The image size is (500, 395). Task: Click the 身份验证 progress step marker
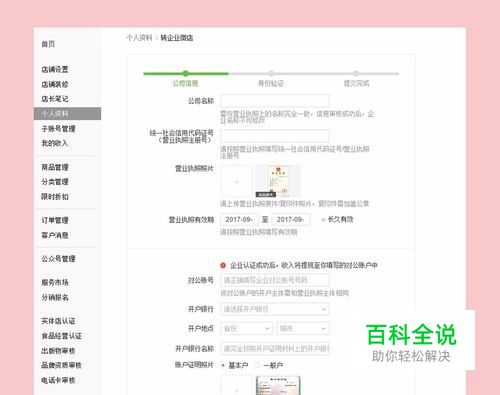271,74
